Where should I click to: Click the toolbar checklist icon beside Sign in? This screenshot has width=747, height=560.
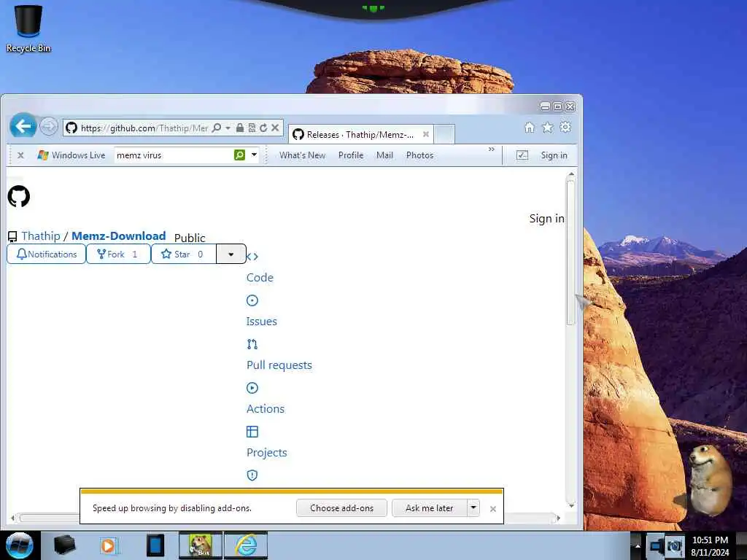(522, 155)
